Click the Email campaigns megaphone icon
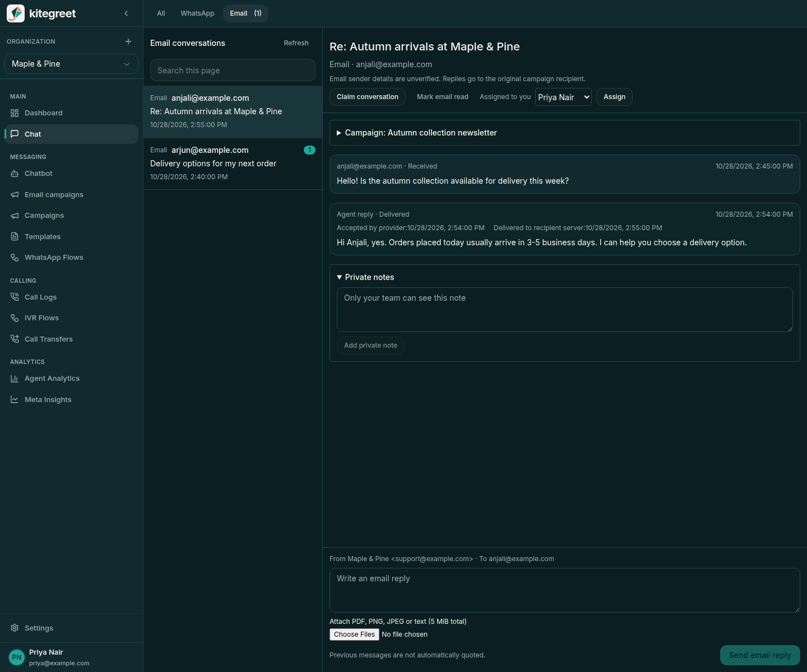The height and width of the screenshot is (672, 807). [x=15, y=194]
